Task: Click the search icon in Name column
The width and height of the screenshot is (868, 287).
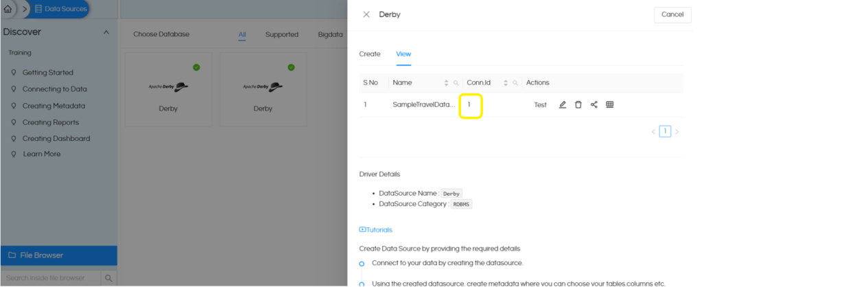Action: (x=456, y=83)
